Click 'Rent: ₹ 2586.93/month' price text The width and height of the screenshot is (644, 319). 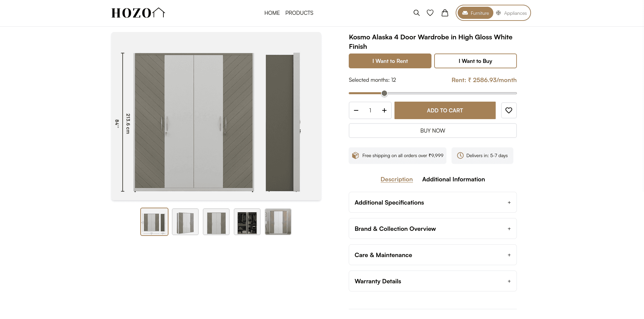[484, 80]
